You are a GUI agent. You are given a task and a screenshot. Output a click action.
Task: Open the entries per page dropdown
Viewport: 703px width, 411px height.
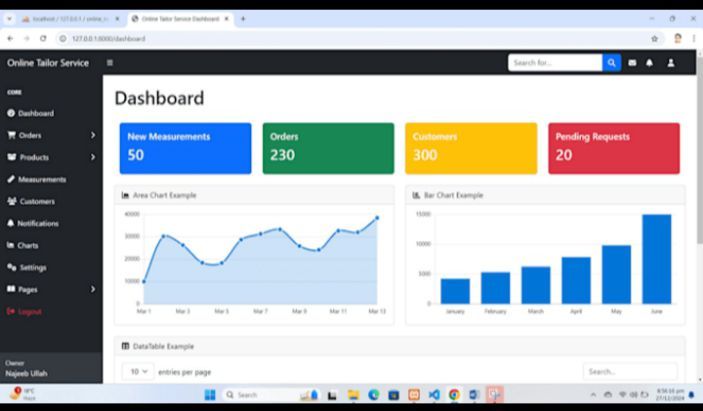click(138, 371)
